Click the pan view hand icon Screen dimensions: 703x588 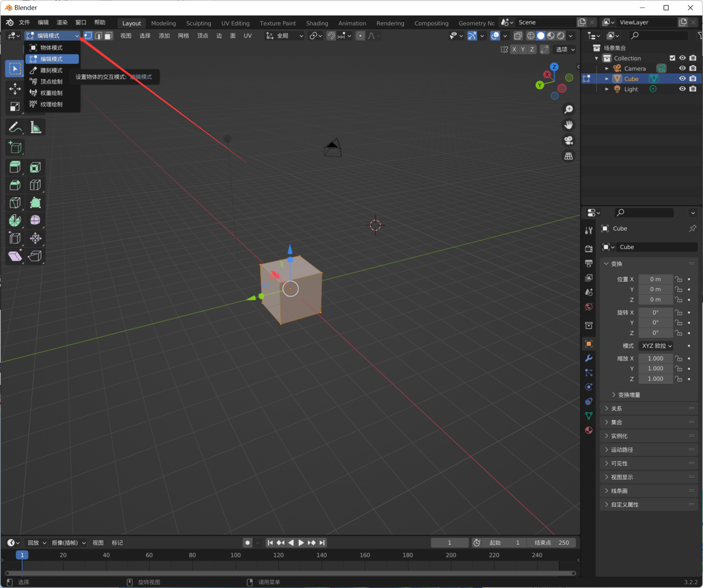click(x=569, y=125)
